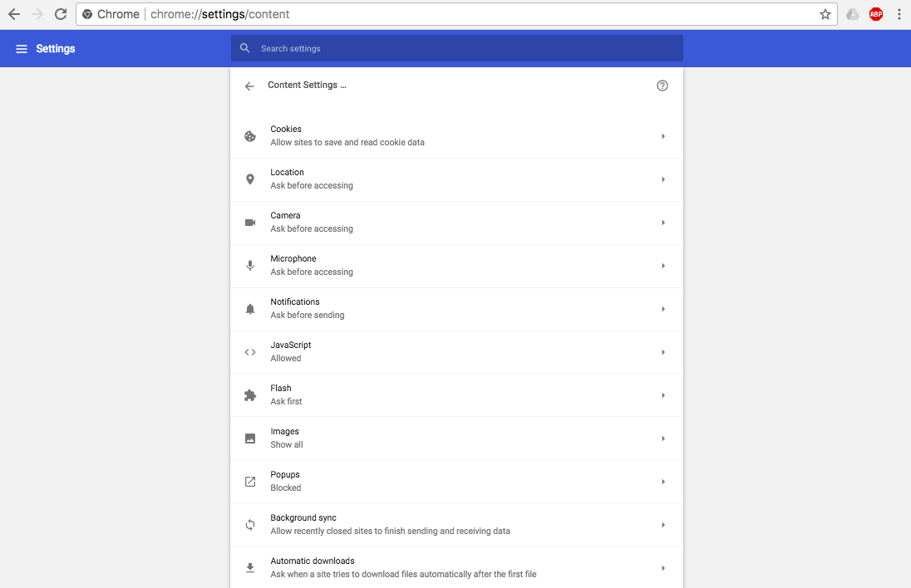Open the Adblock Plus extension icon
The image size is (911, 588).
[876, 14]
